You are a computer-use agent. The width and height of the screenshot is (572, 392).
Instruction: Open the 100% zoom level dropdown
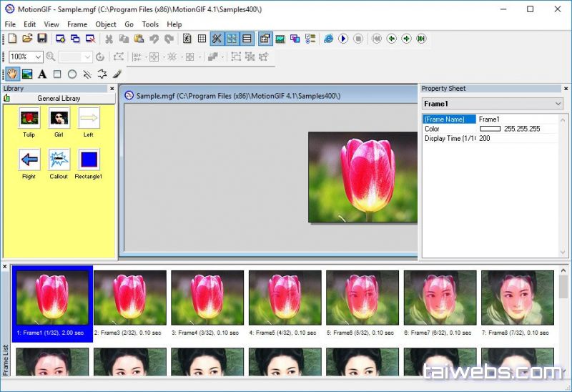pos(37,57)
